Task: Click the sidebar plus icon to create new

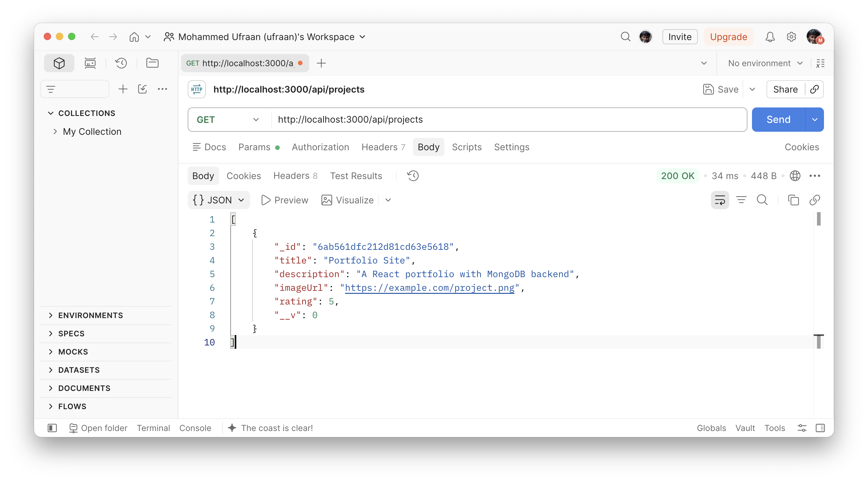Action: (x=123, y=89)
